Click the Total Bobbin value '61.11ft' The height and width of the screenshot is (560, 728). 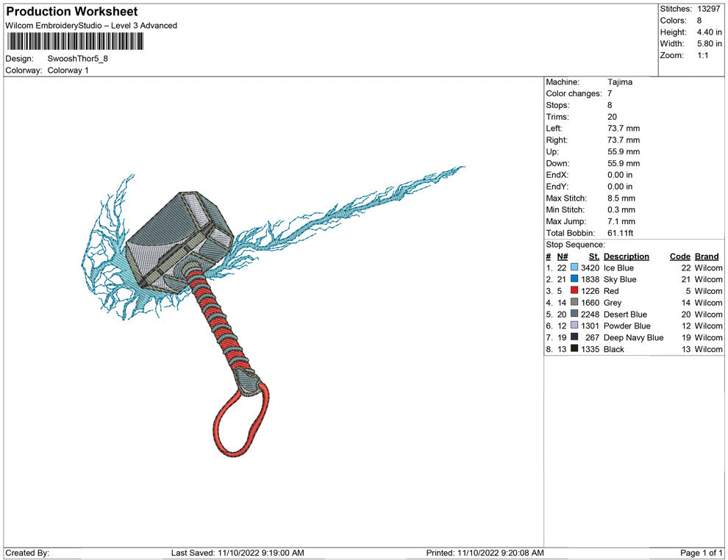[621, 233]
